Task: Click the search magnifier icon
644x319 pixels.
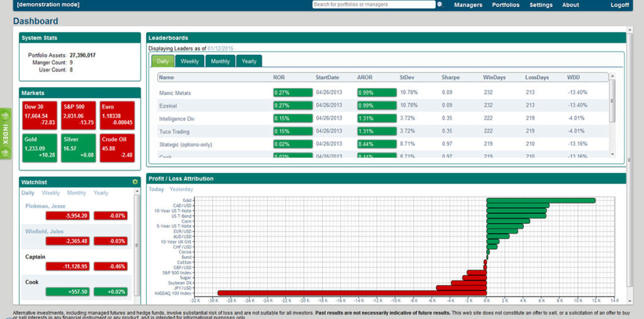Action: pos(440,5)
